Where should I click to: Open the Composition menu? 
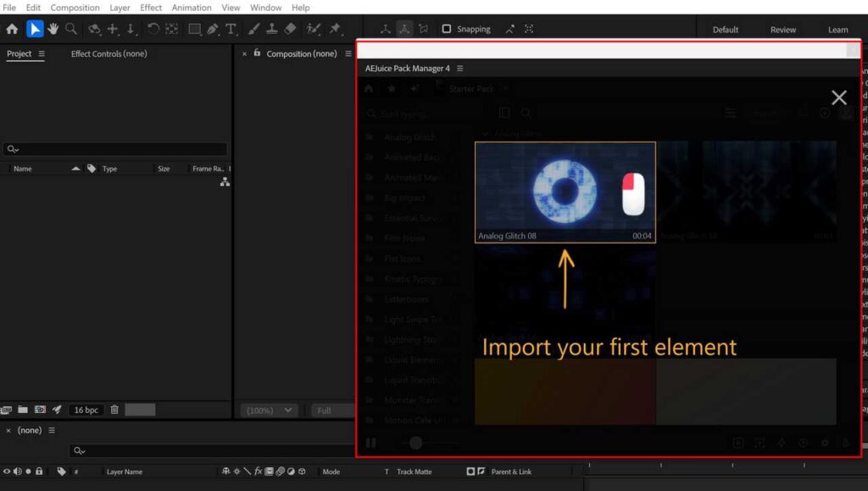tap(75, 8)
